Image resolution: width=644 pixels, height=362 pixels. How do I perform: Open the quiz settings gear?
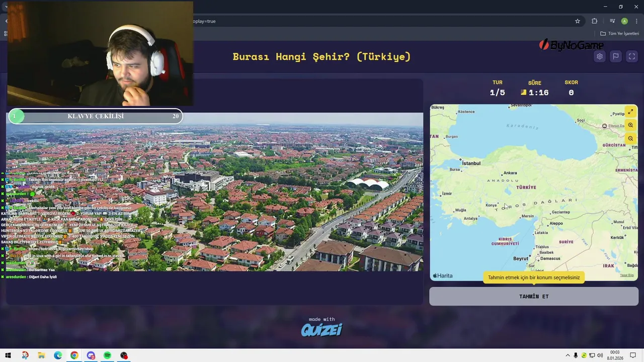(599, 56)
